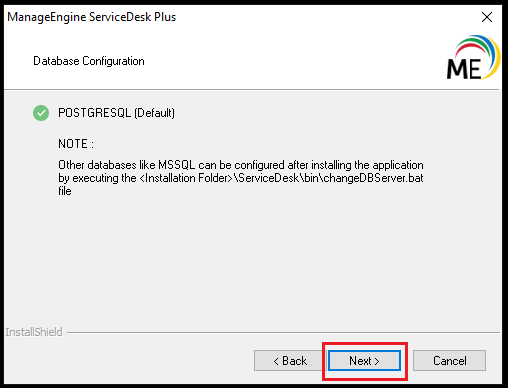
Task: Proceed with the Next > button
Action: (364, 360)
